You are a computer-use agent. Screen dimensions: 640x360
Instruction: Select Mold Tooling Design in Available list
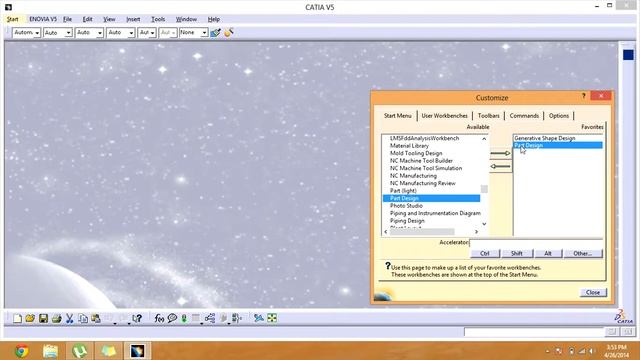(x=416, y=153)
